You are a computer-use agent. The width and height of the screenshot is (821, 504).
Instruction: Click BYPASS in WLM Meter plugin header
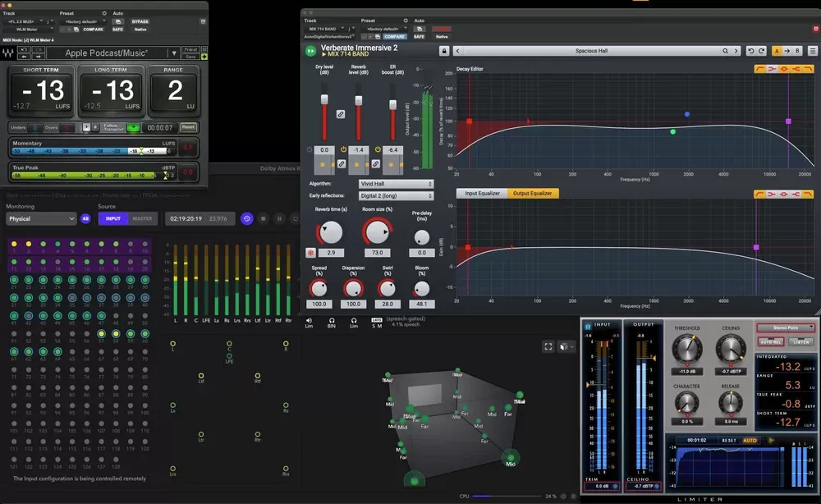point(140,21)
